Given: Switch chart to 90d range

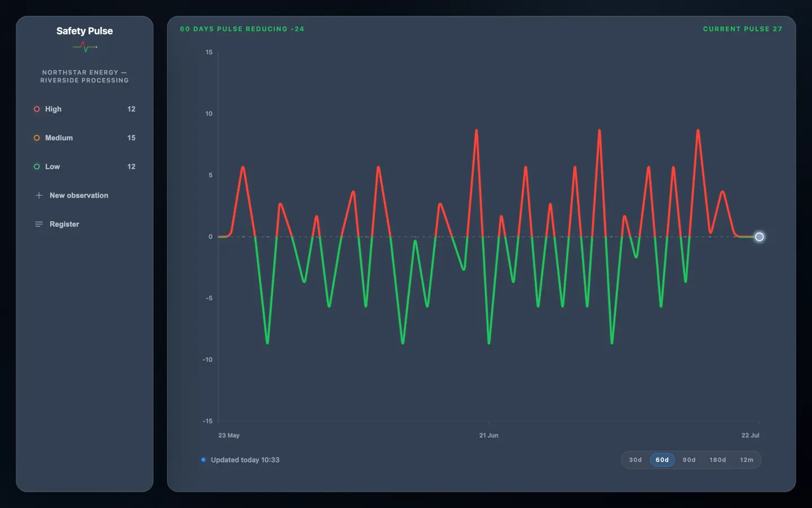Looking at the screenshot, I should [689, 460].
